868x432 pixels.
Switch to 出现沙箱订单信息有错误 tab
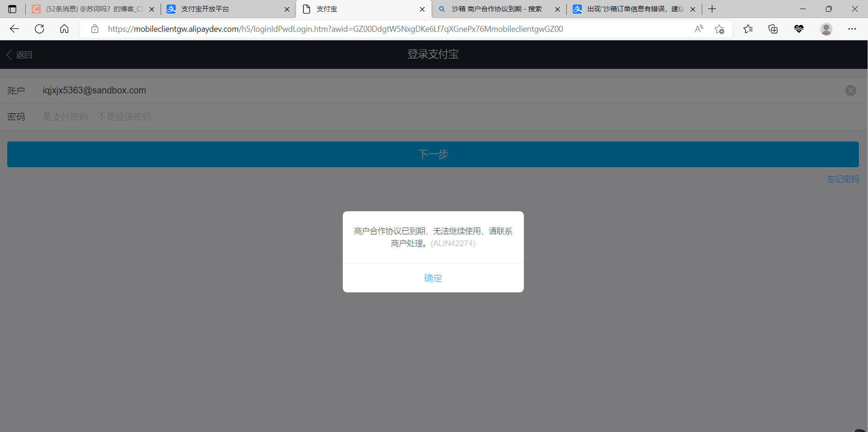[634, 9]
